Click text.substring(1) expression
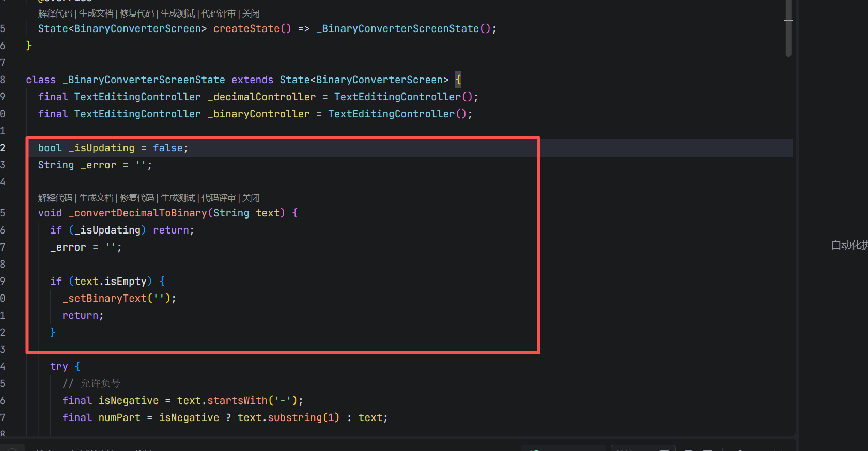868x451 pixels. (x=288, y=417)
